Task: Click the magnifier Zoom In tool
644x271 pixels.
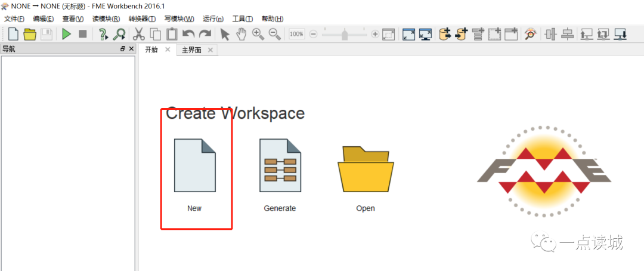Action: (x=258, y=34)
